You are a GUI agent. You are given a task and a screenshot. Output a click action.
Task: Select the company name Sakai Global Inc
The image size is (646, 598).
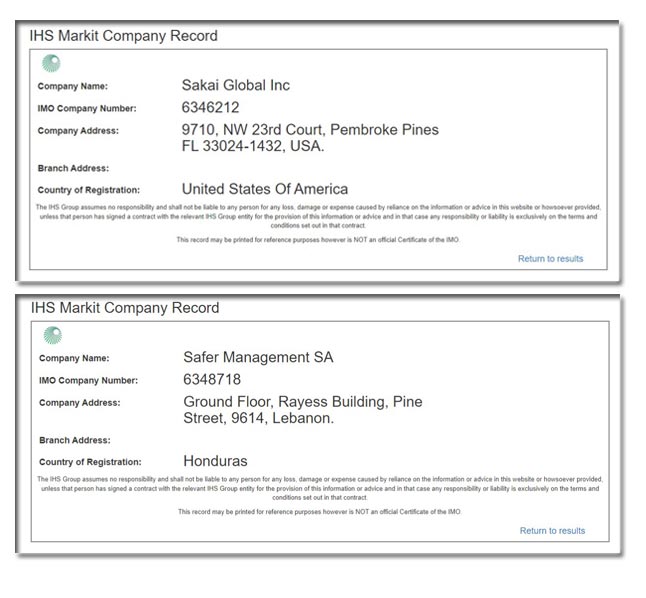pyautogui.click(x=236, y=85)
